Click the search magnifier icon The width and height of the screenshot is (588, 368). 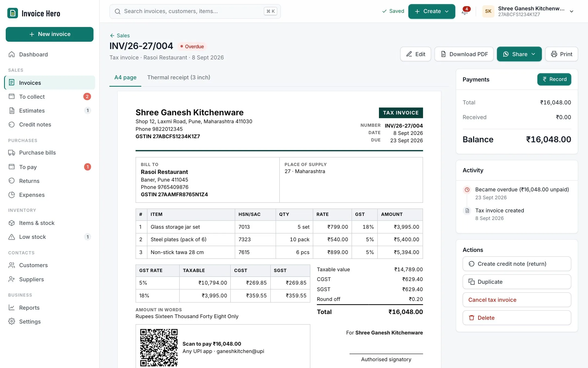(118, 11)
